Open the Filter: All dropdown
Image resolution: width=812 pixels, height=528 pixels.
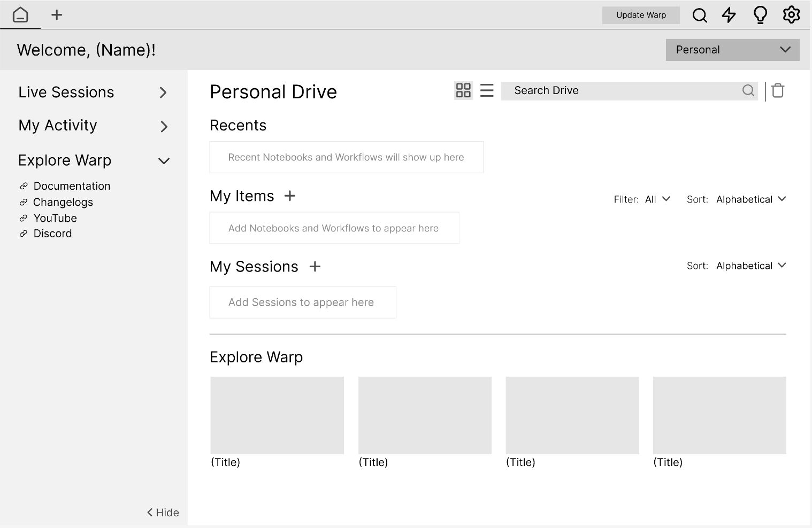coord(642,199)
